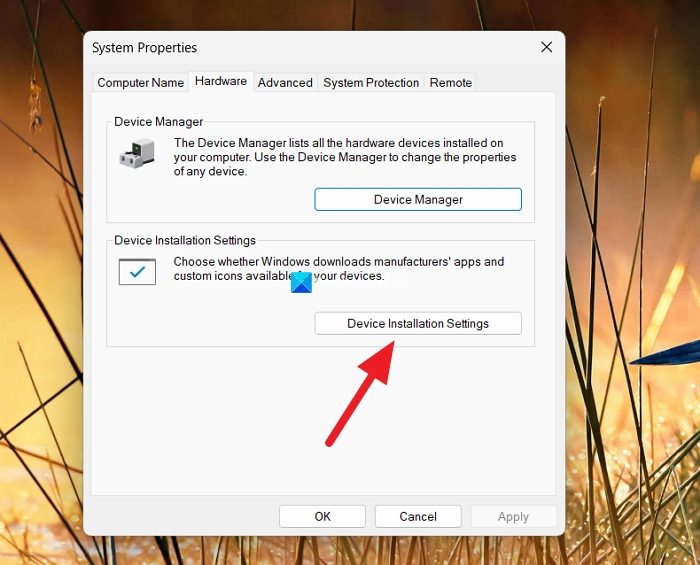
Task: Click the Device Manager group heading
Action: point(158,122)
